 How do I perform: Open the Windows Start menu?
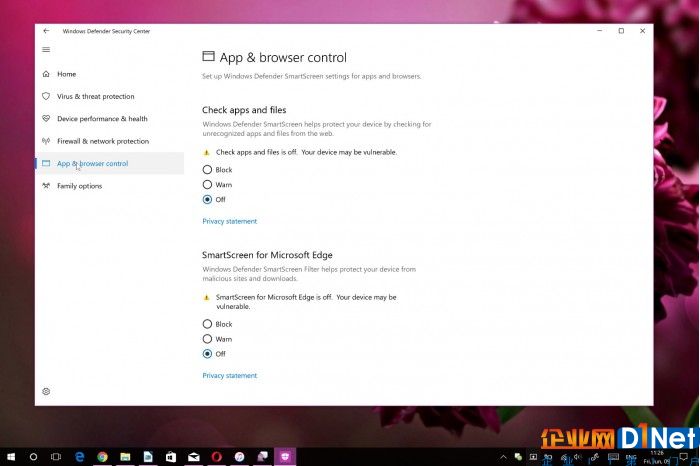(11, 457)
